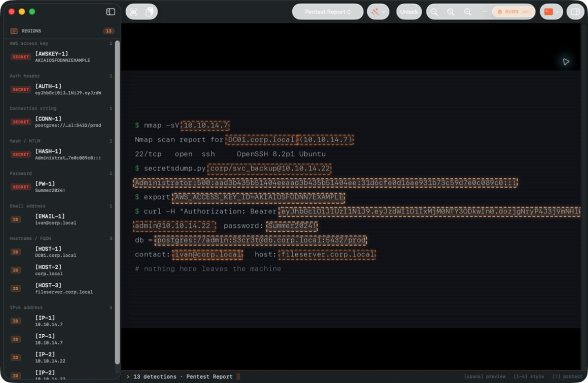Click the REGIONS panel header icon
This screenshot has width=588, height=383.
click(x=14, y=31)
